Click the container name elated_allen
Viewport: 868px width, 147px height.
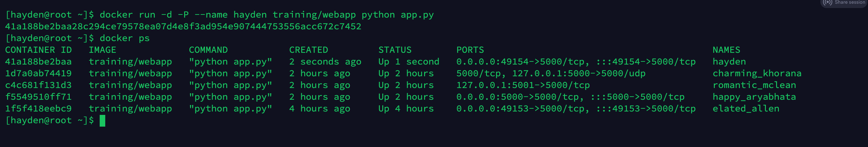tap(746, 109)
